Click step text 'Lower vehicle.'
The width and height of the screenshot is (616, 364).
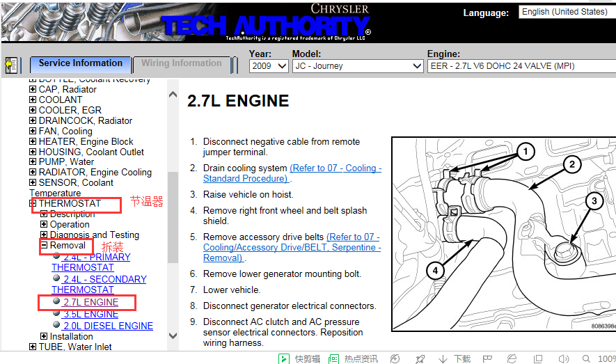point(232,290)
